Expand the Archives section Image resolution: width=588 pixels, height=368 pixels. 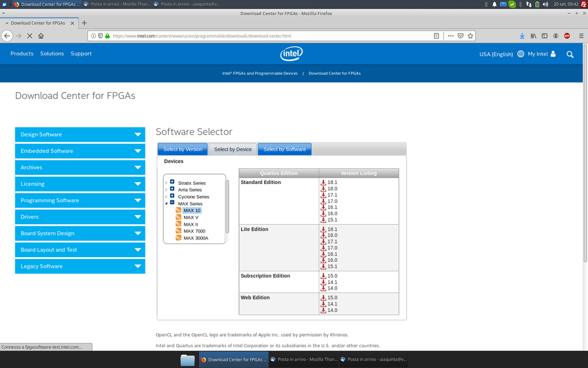80,167
